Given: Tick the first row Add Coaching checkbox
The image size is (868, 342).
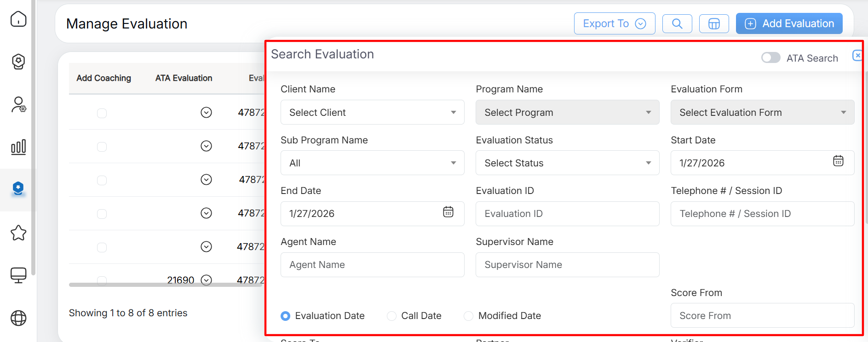Looking at the screenshot, I should pyautogui.click(x=102, y=113).
